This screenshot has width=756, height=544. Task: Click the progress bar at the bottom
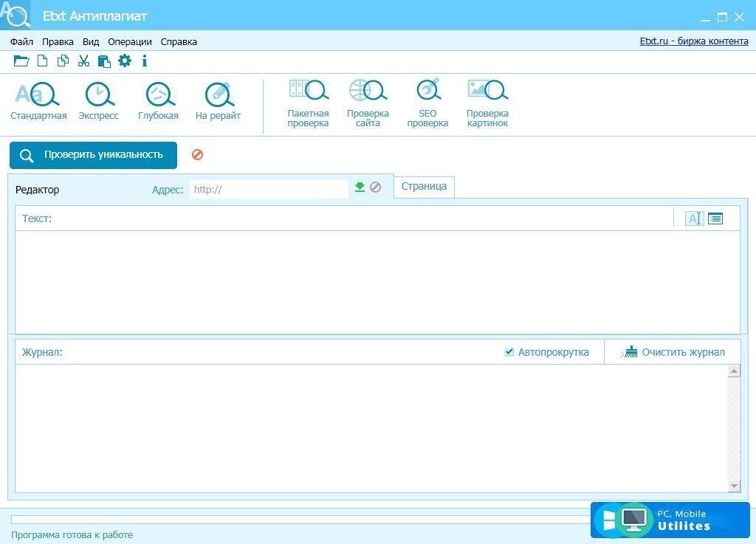tap(300, 520)
